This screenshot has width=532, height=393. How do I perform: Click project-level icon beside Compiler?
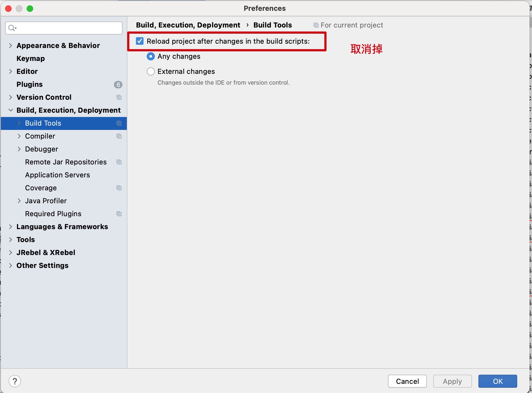[x=119, y=136]
